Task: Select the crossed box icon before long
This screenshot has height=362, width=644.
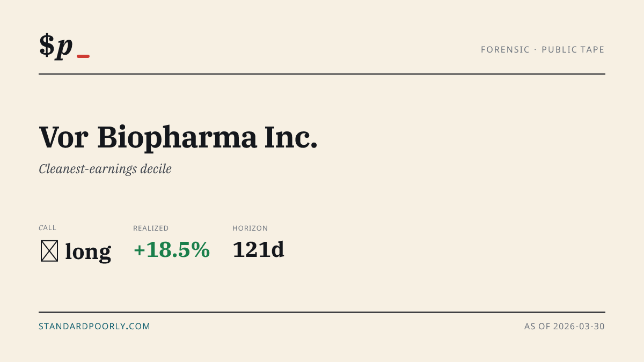Action: tap(49, 251)
